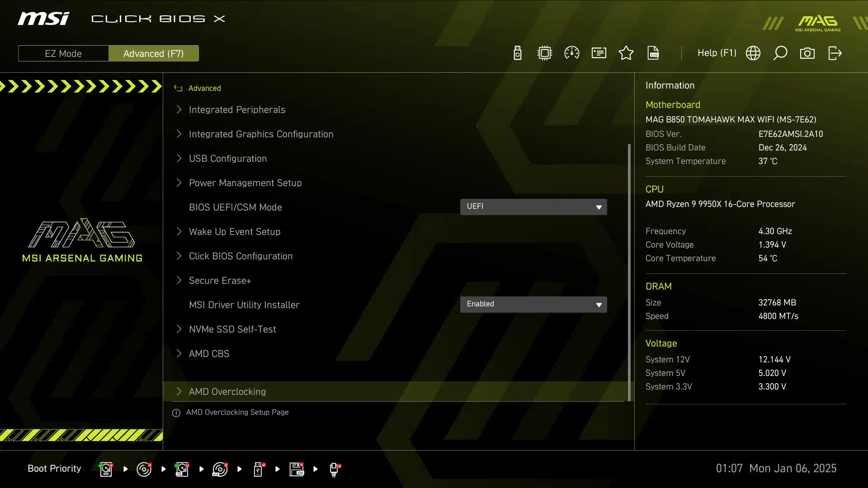This screenshot has width=868, height=488.
Task: Click the DRAM size '32768 MB' value
Action: click(x=777, y=303)
